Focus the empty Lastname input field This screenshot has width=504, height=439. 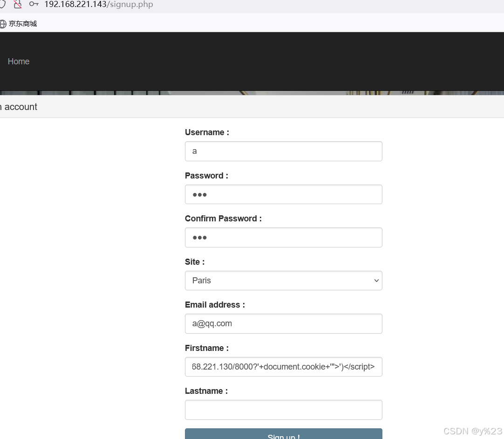(x=284, y=410)
